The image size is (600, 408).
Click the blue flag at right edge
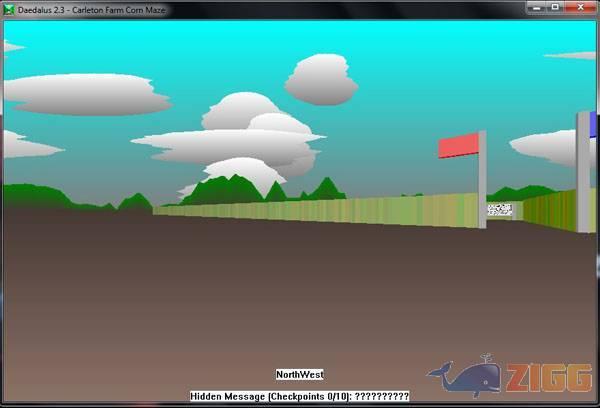(594, 124)
